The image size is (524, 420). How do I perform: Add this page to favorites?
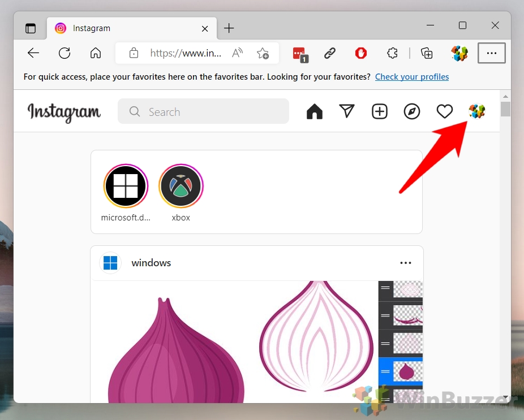263,53
